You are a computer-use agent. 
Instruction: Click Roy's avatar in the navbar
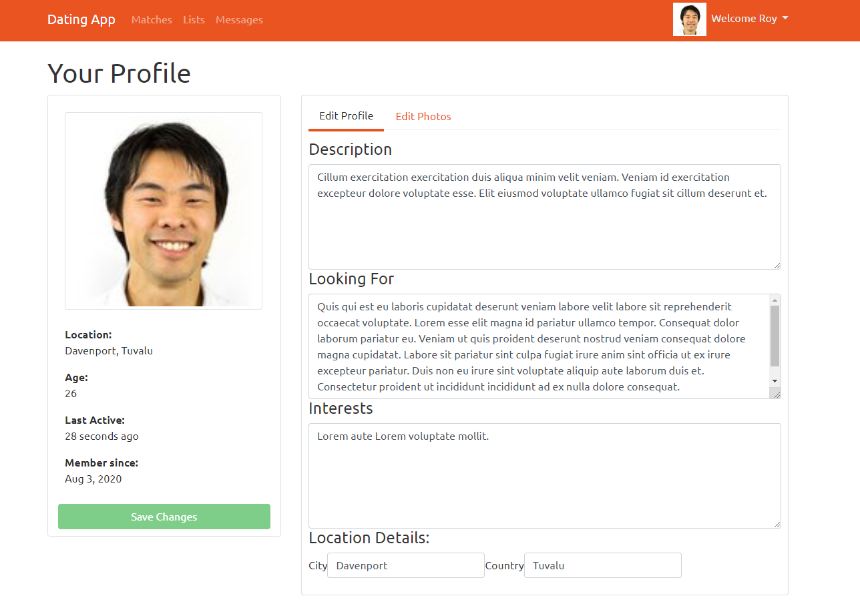point(689,19)
